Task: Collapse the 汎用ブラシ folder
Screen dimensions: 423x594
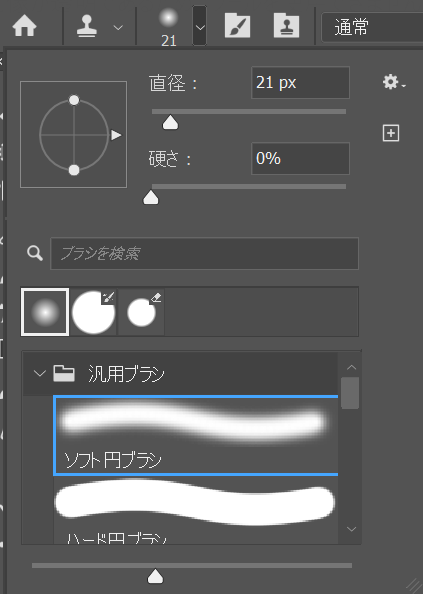Action: click(39, 374)
